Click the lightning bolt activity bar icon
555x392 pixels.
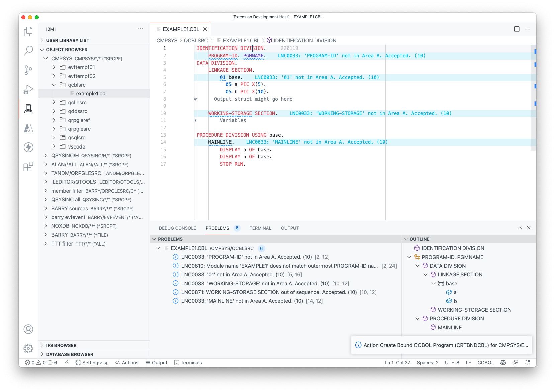coord(28,148)
